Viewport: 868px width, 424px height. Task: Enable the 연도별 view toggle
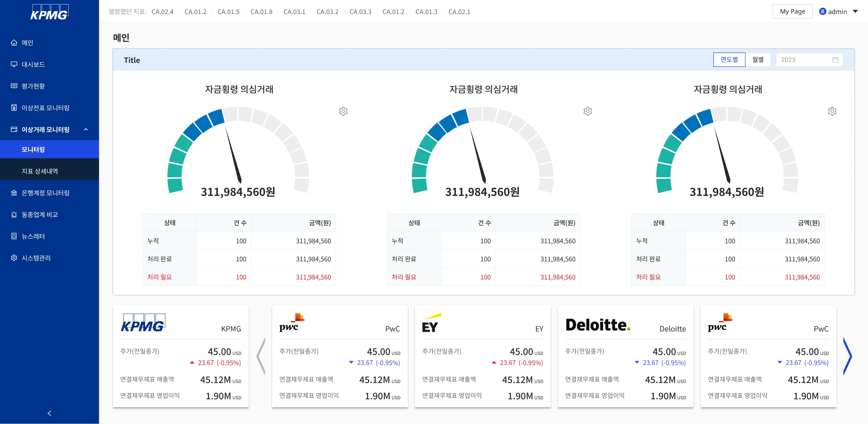(729, 59)
